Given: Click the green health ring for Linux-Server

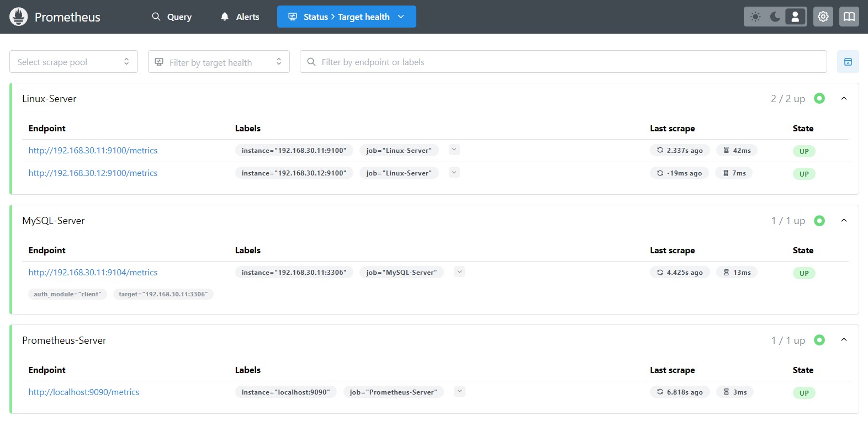Looking at the screenshot, I should click(x=819, y=98).
